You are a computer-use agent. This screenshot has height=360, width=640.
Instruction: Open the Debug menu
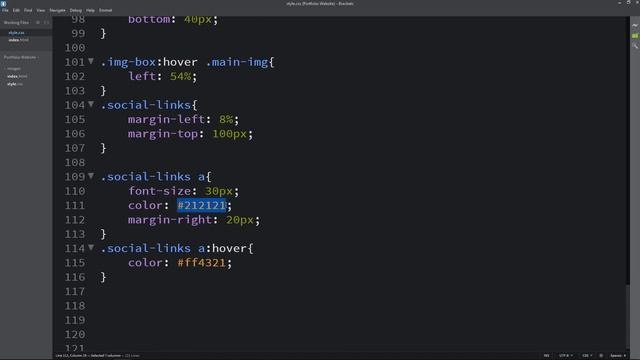point(76,10)
